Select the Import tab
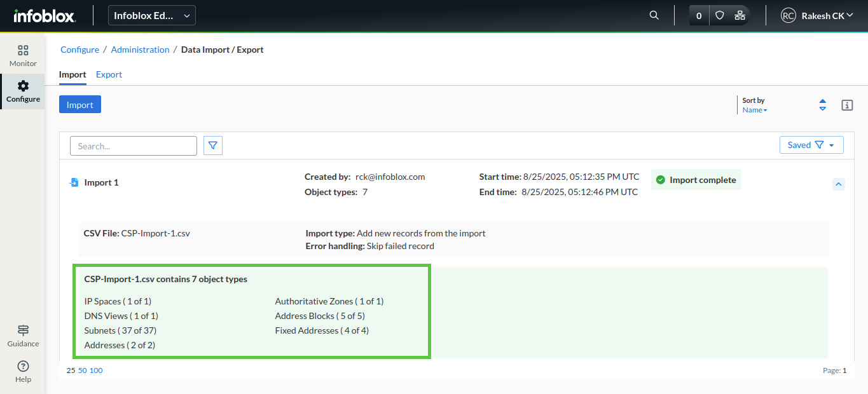 (72, 74)
